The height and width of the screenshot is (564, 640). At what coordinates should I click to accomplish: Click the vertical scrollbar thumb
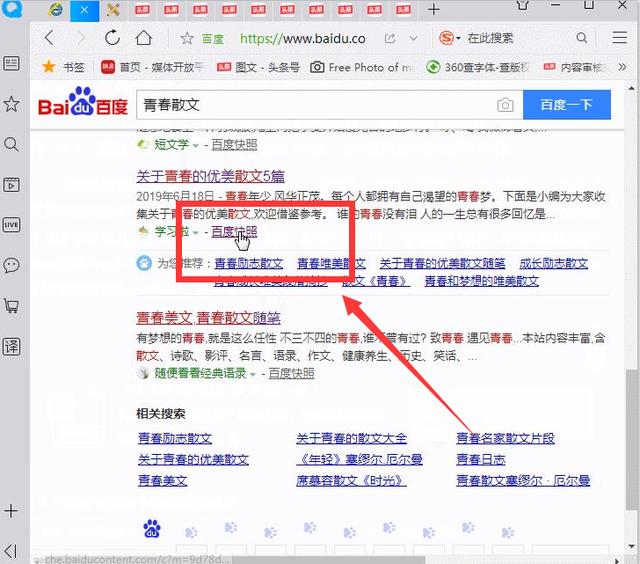point(631,439)
